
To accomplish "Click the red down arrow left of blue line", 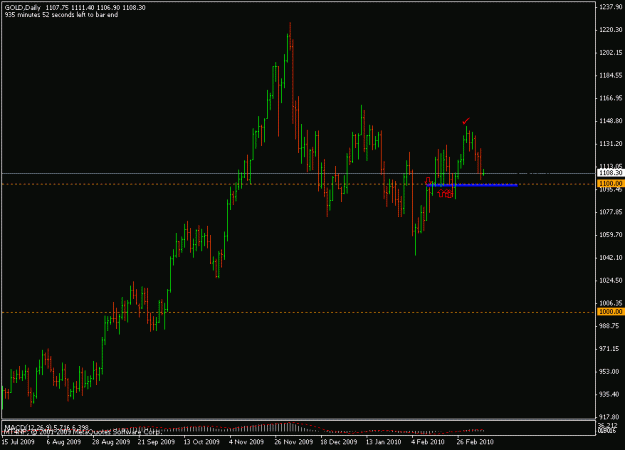I will click(x=428, y=181).
